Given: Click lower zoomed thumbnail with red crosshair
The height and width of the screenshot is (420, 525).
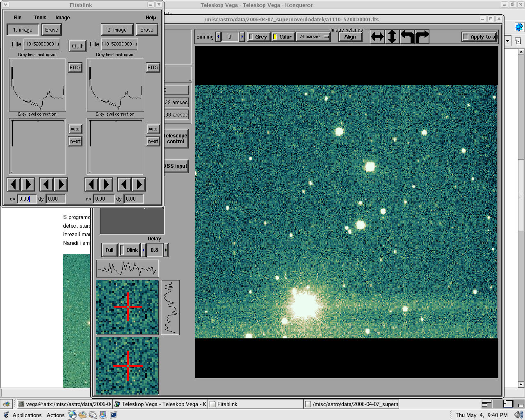Looking at the screenshot, I should [x=127, y=365].
